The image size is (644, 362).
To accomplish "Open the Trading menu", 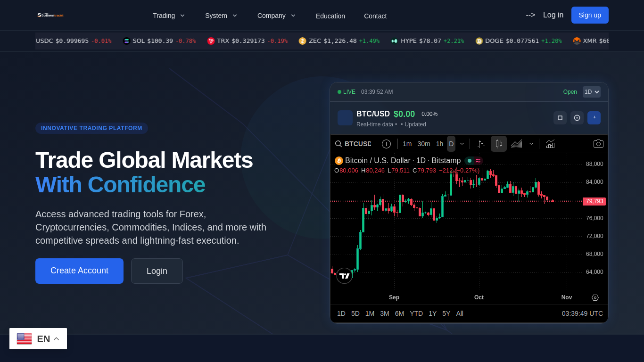I will 169,16.
